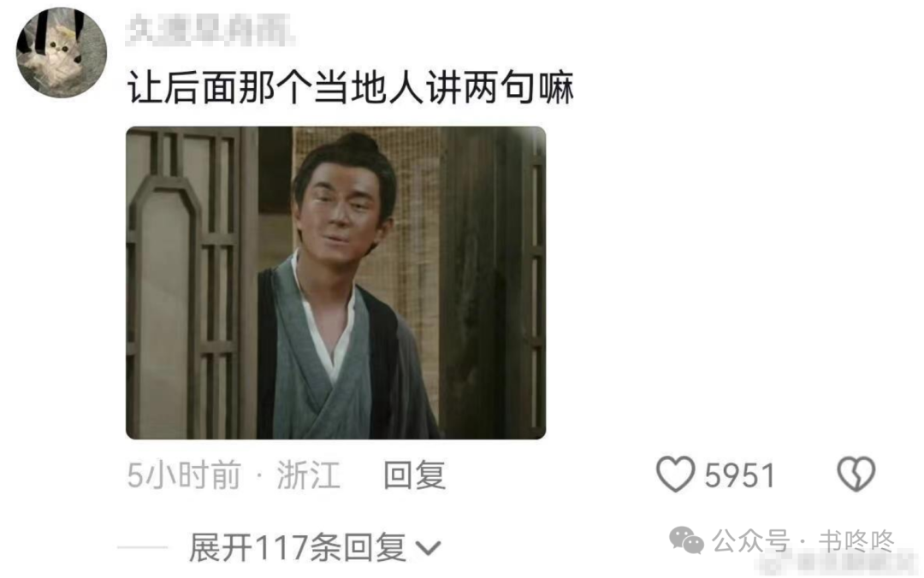Click the WeChat logo watermark icon
Viewport: 924px width, 578px height.
pos(686,540)
